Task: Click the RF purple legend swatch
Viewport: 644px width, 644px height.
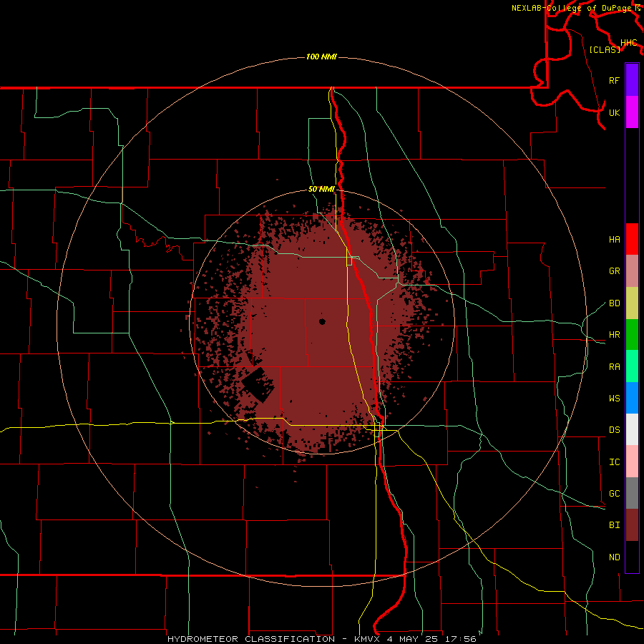Action: (x=632, y=80)
